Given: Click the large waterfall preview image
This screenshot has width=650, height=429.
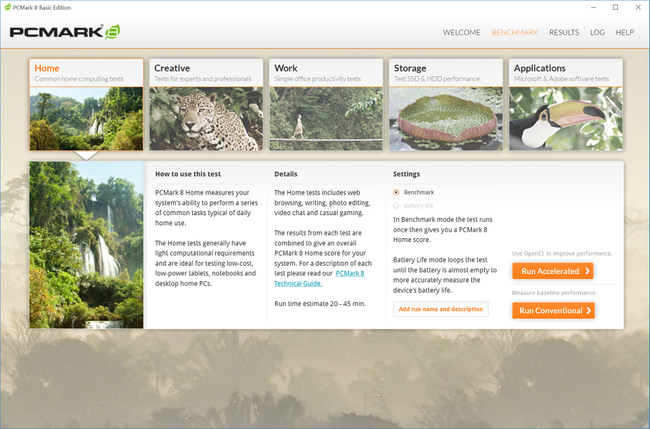Looking at the screenshot, I should click(x=86, y=245).
